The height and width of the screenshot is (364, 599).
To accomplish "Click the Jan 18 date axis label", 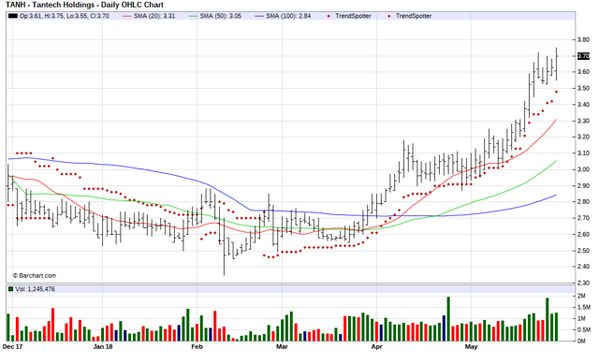I will tap(103, 347).
